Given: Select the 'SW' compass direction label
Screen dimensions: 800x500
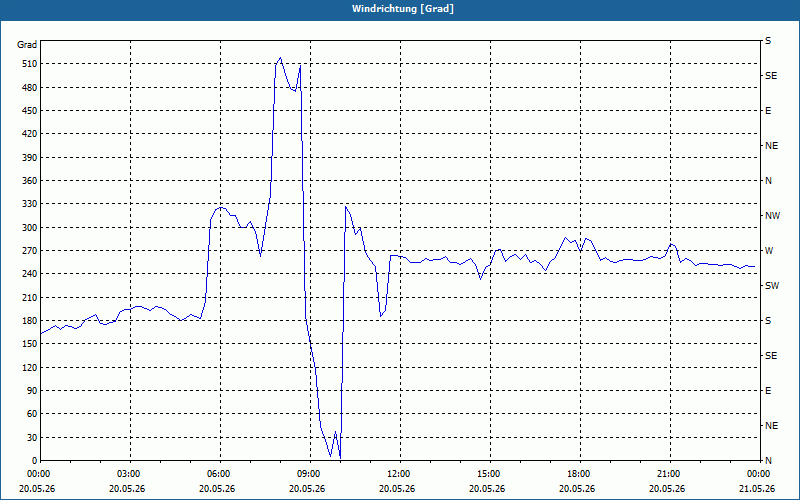Looking at the screenshot, I should [x=772, y=286].
